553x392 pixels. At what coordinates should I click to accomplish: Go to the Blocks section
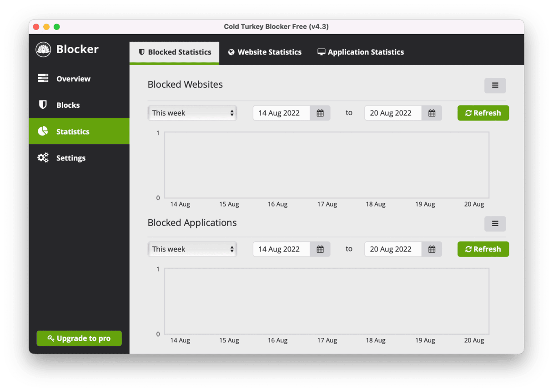click(79, 105)
